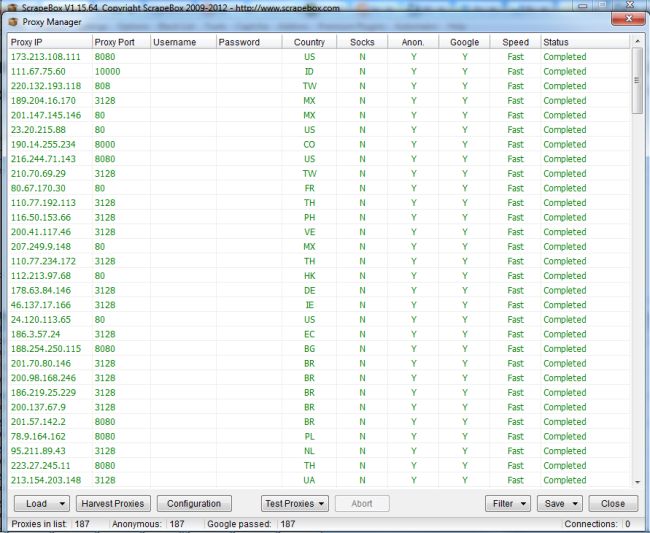
Task: Select proxy row 78.9.164.162
Action: (319, 436)
